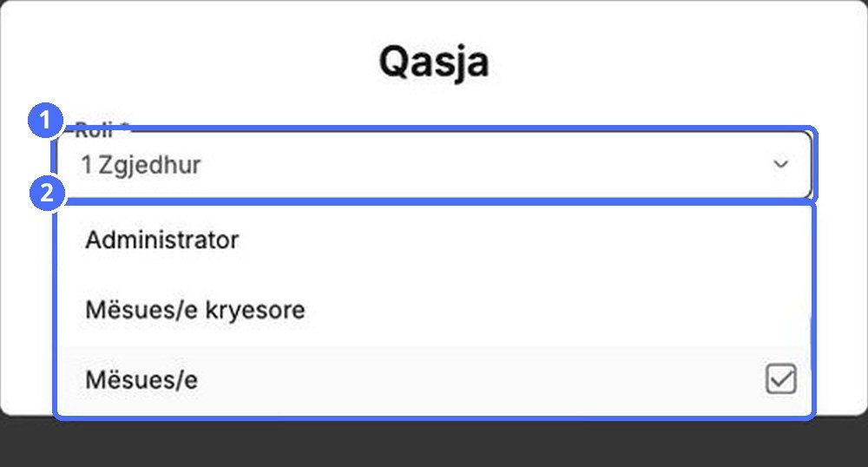Select the Mësues/e list entry
This screenshot has width=868, height=467.
435,379
